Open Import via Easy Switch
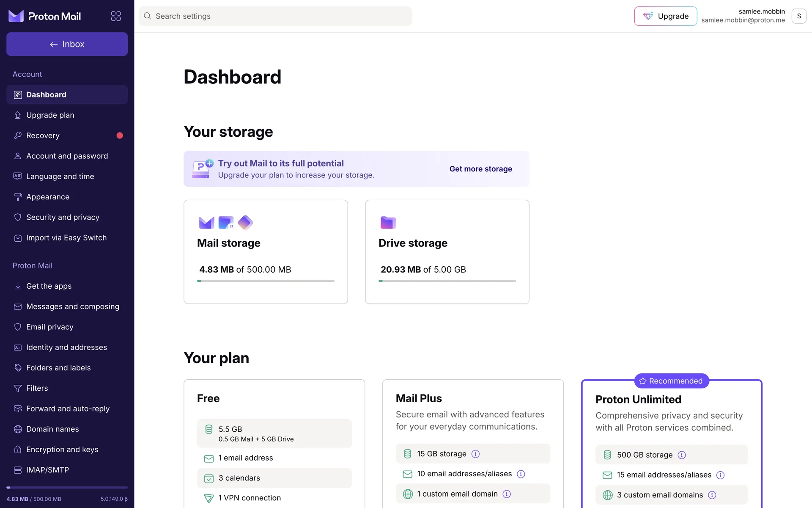The width and height of the screenshot is (812, 508). [x=66, y=238]
